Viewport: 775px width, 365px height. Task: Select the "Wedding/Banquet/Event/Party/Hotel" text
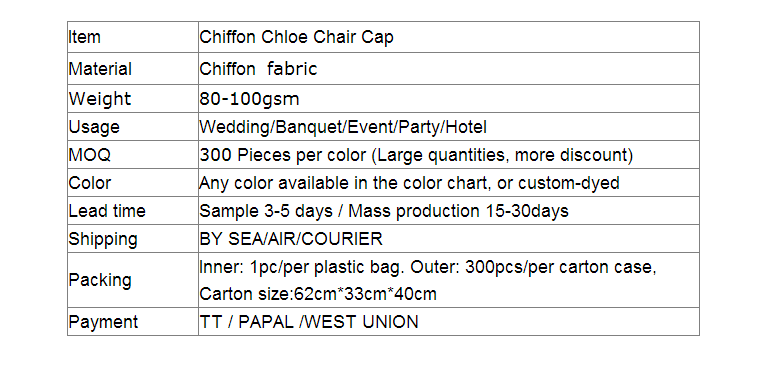[343, 127]
